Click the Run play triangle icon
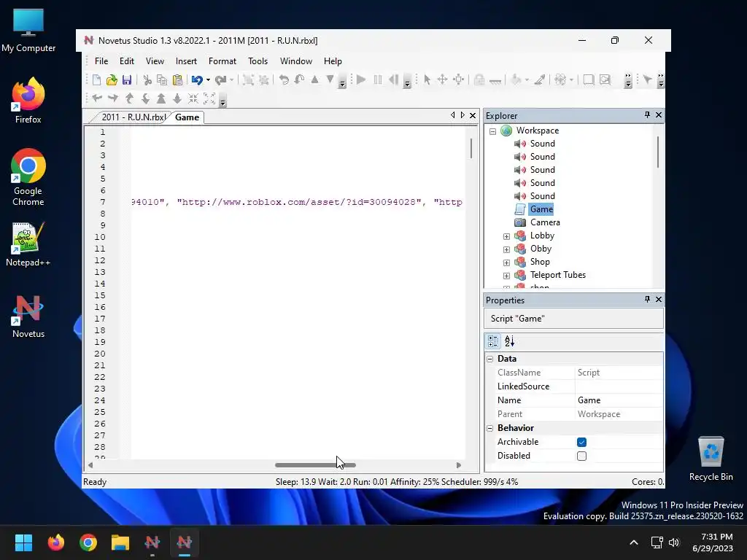The image size is (747, 560). coord(360,80)
